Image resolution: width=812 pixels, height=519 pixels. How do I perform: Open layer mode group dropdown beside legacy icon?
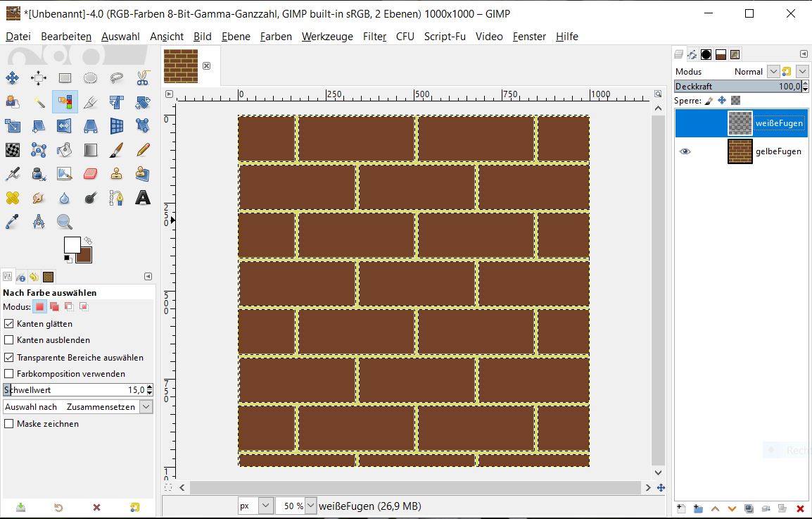(x=803, y=71)
